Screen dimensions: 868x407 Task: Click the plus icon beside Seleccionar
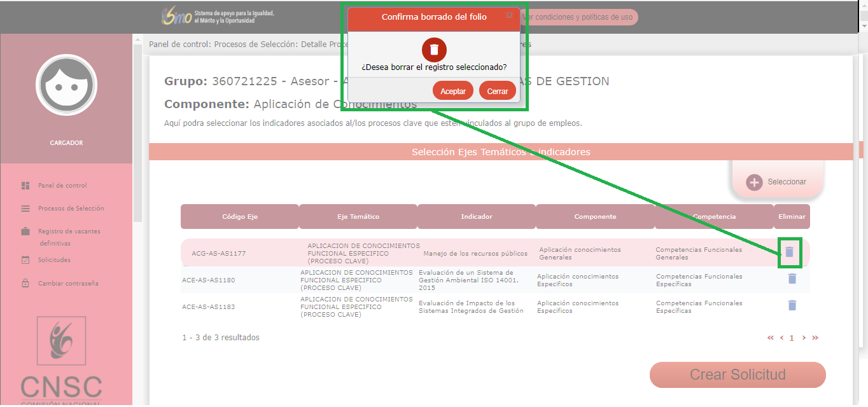pyautogui.click(x=754, y=182)
